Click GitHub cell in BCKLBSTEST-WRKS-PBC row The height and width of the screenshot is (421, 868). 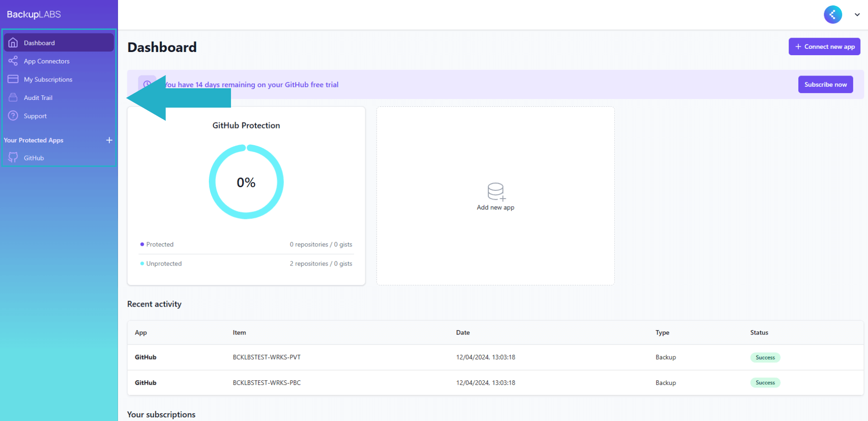coord(146,383)
